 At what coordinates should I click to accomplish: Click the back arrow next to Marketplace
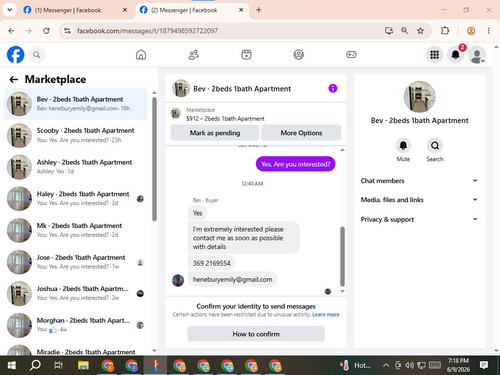[14, 79]
